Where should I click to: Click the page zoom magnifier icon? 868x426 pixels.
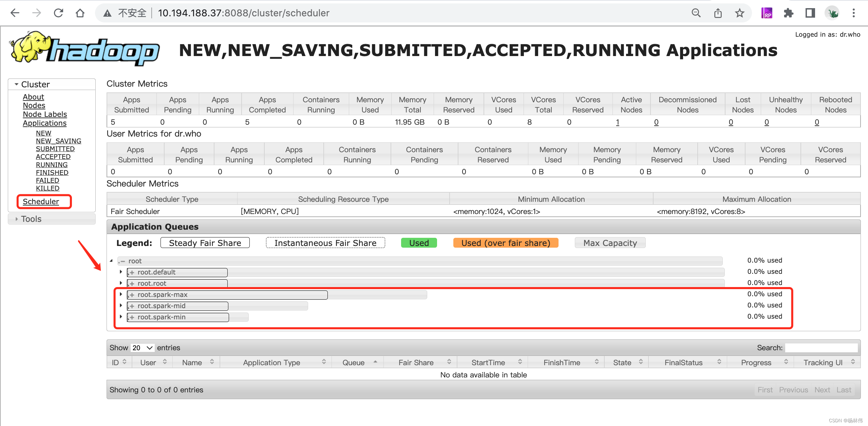pyautogui.click(x=696, y=13)
